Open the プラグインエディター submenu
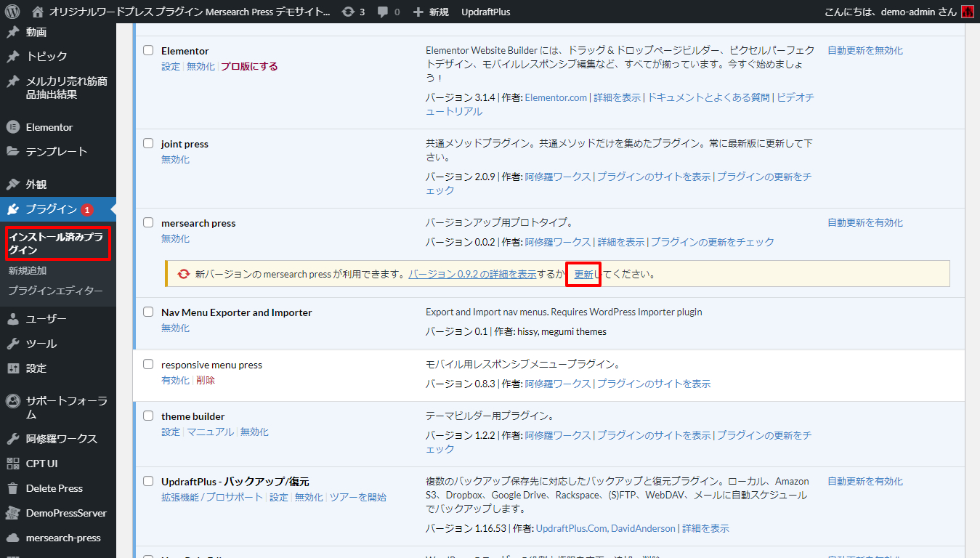This screenshot has width=980, height=558. (55, 291)
